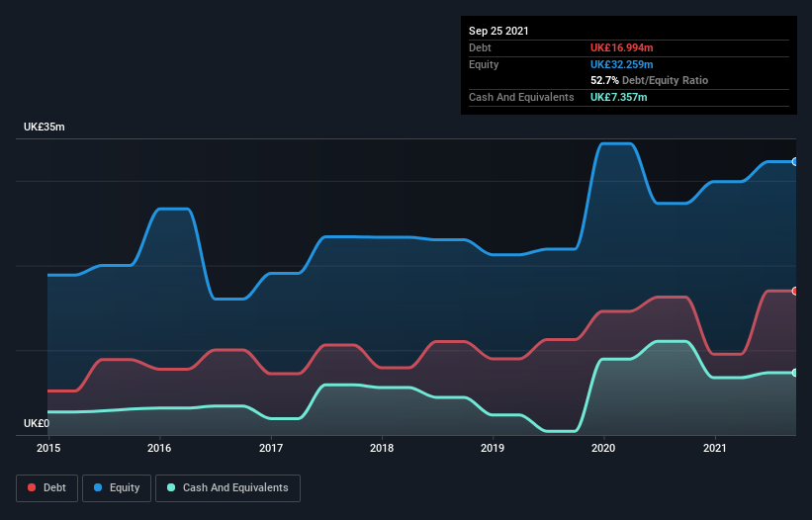Viewport: 812px width, 520px height.
Task: Select the 2018 x-axis label
Action: 382,448
